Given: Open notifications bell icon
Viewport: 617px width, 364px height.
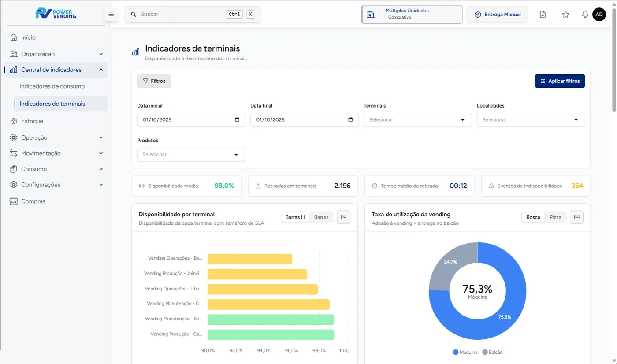Looking at the screenshot, I should tap(585, 15).
